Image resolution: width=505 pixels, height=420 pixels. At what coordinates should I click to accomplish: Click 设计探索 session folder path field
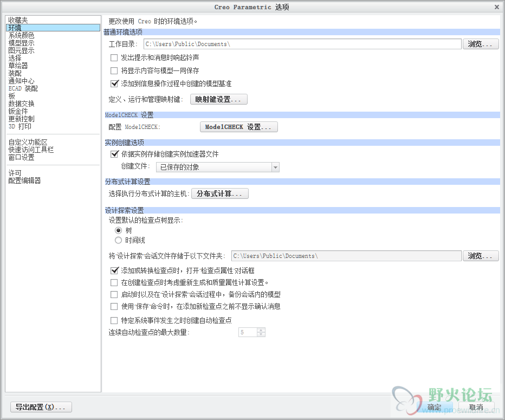(347, 256)
